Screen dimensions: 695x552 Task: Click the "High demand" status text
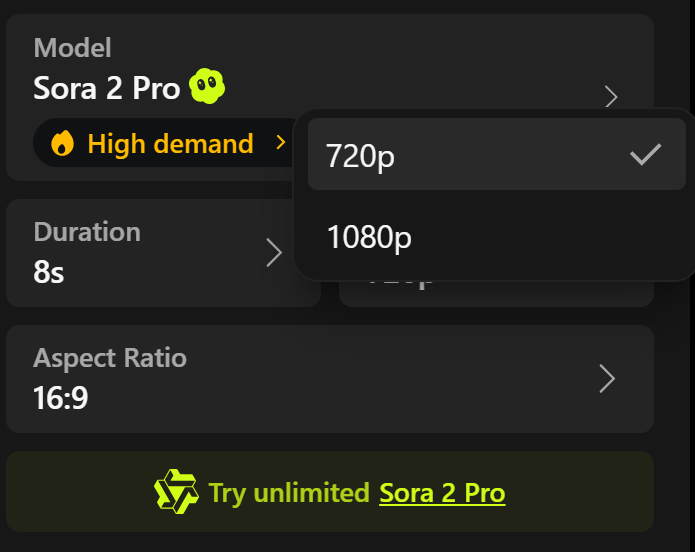click(x=170, y=144)
